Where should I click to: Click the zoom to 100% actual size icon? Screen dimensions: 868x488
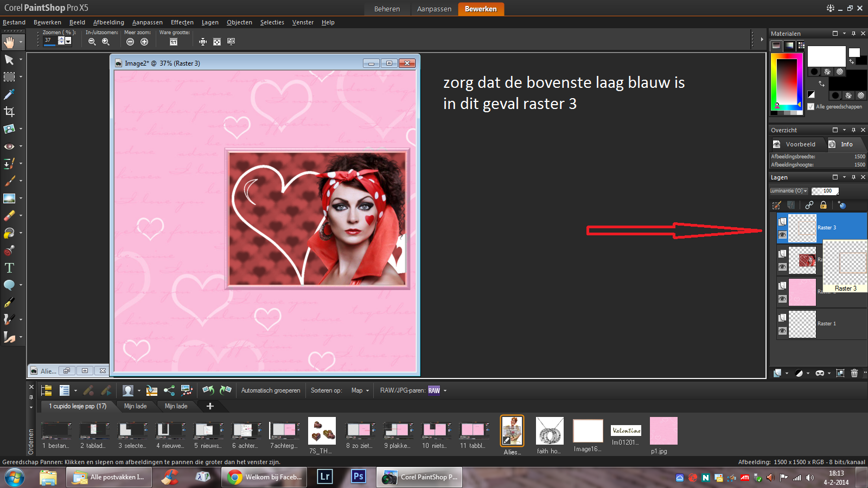[174, 42]
